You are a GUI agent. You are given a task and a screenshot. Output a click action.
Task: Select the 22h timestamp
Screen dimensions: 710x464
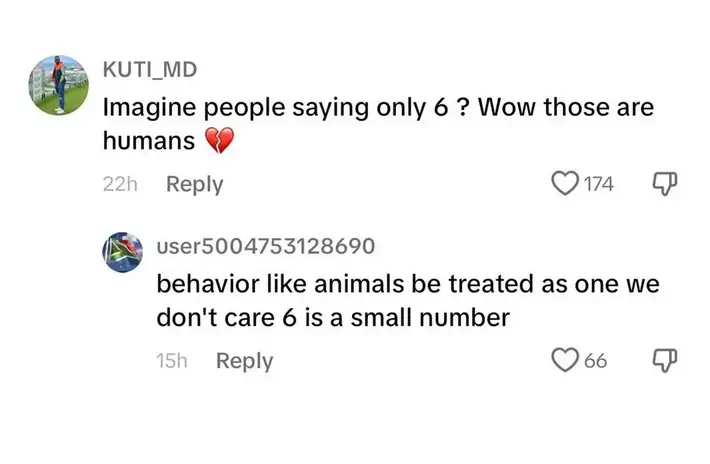pos(119,184)
